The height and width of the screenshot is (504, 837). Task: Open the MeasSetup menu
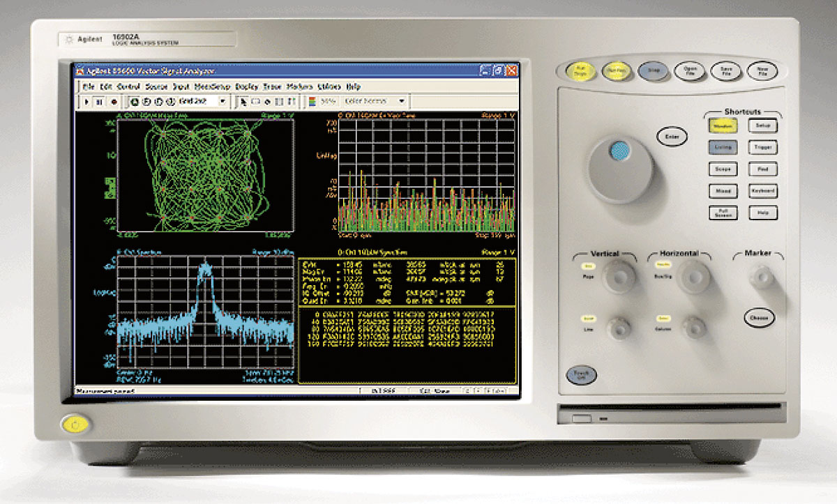click(x=213, y=86)
